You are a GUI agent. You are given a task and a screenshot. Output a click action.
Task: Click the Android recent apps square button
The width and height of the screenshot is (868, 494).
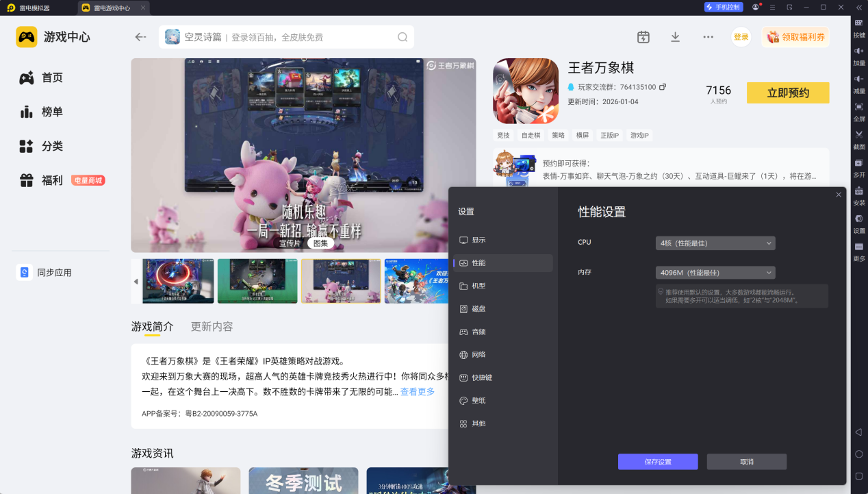tap(859, 476)
